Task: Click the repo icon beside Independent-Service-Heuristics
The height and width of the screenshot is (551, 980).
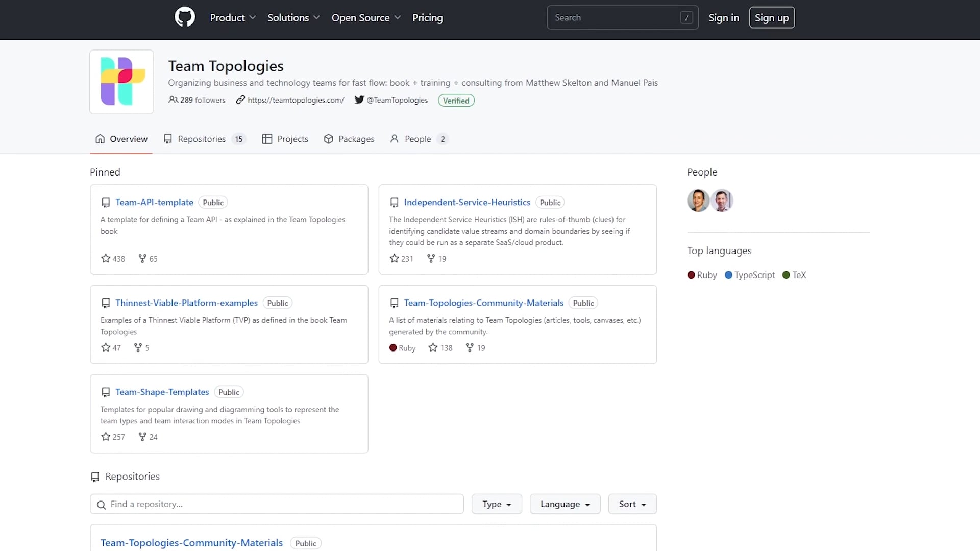Action: (x=394, y=203)
